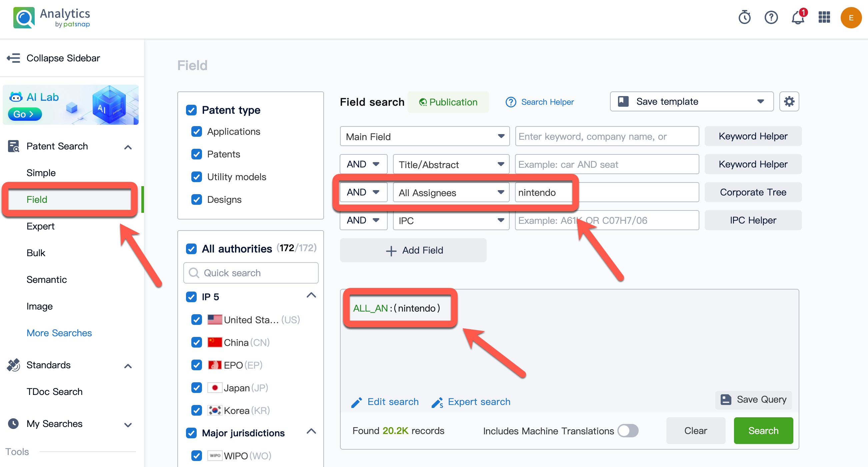
Task: Go to Semantic search in sidebar
Action: (47, 280)
